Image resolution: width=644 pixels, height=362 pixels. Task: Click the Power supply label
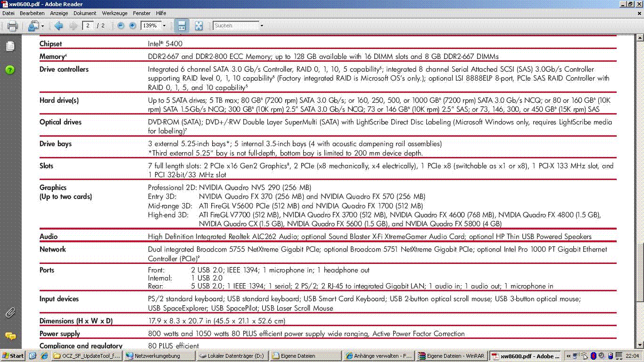(x=60, y=334)
